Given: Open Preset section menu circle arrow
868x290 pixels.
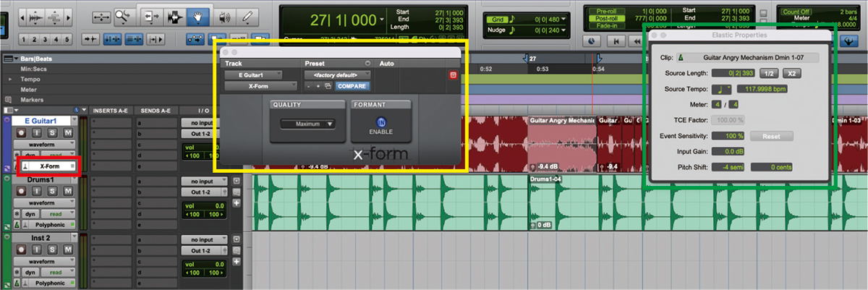Looking at the screenshot, I should coord(367,64).
